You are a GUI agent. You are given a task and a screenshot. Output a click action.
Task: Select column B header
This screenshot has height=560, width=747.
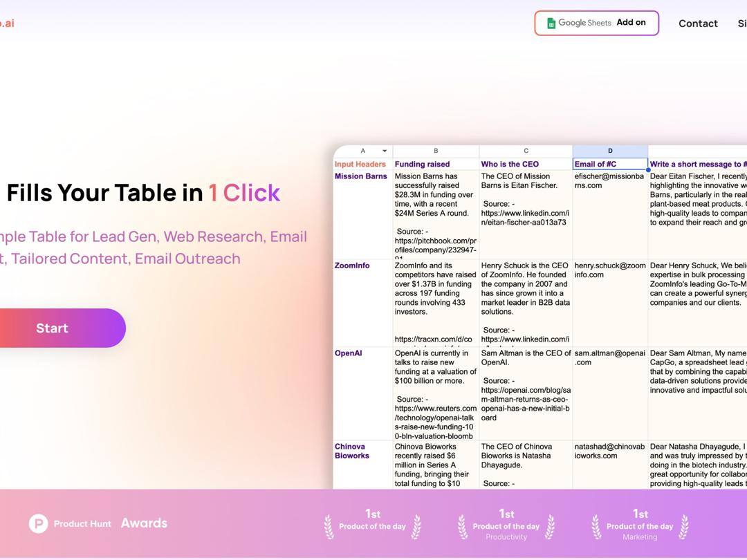click(x=436, y=151)
